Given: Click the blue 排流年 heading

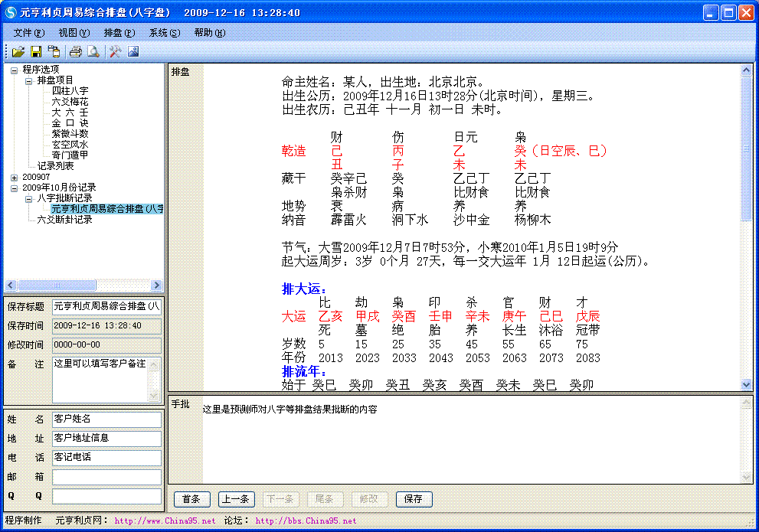Looking at the screenshot, I should (x=304, y=371).
